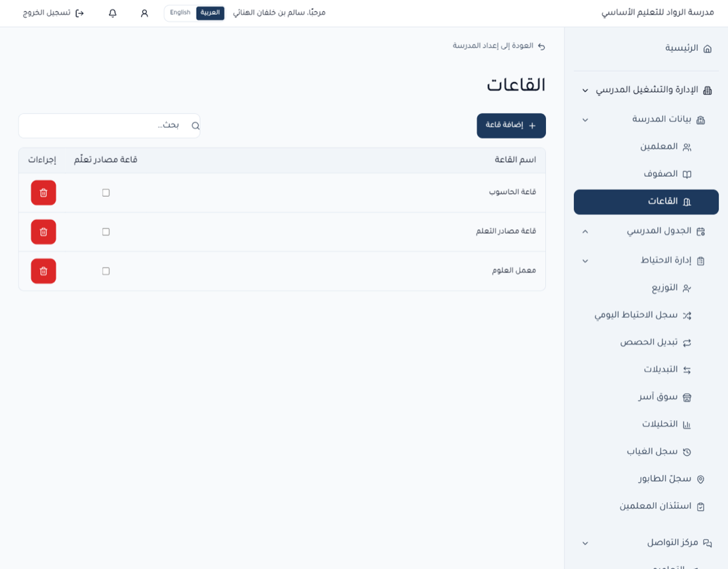Viewport: 728px width, 569px height.
Task: Click the room name قاعة الحاسوب
Action: tap(512, 193)
